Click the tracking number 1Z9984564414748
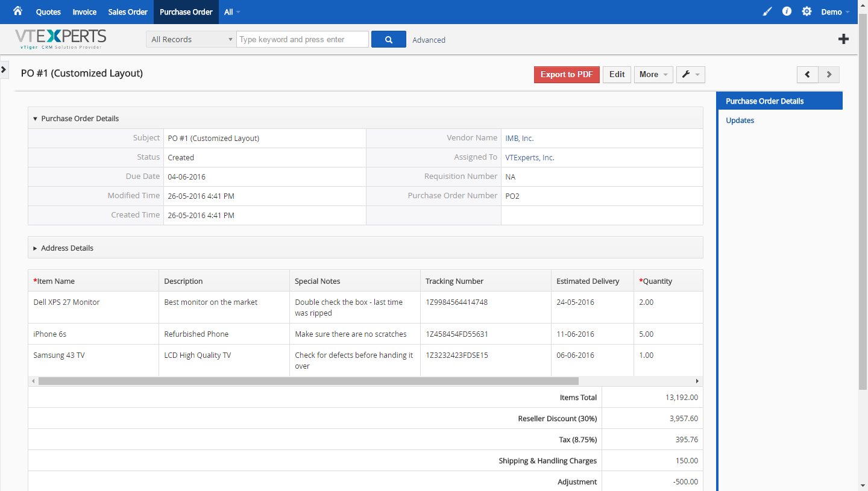 click(456, 302)
